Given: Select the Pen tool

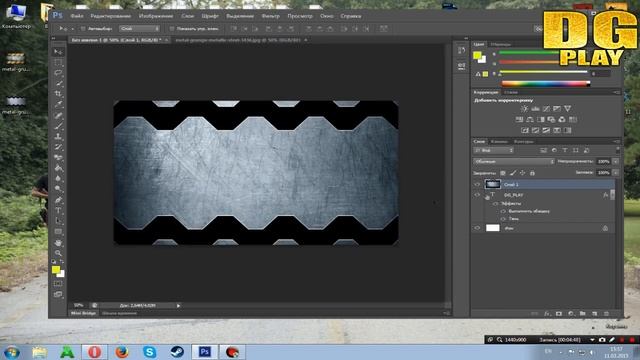Looking at the screenshot, I should 58,200.
